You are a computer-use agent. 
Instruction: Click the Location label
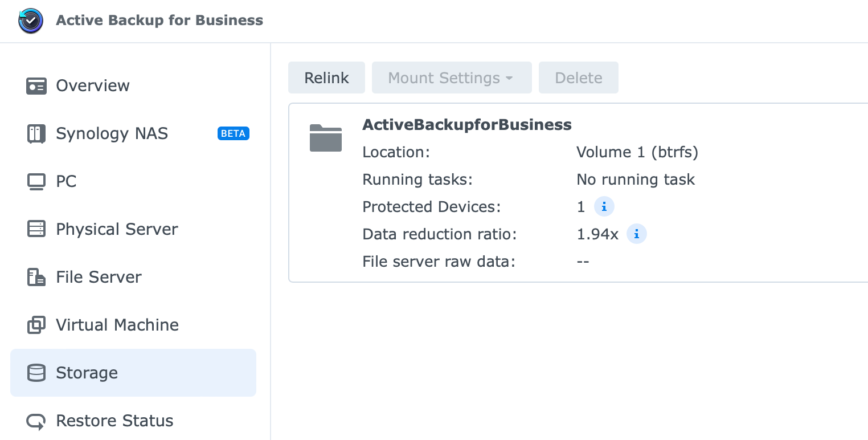coord(396,153)
